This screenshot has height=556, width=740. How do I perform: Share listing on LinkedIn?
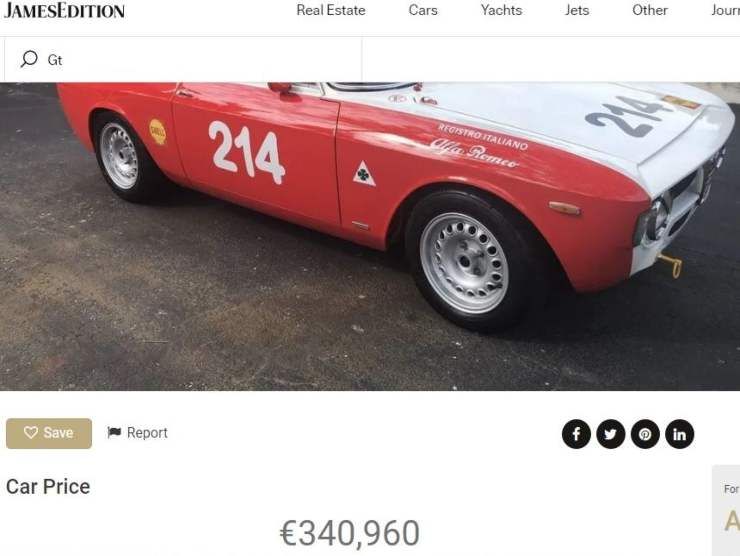coord(679,434)
